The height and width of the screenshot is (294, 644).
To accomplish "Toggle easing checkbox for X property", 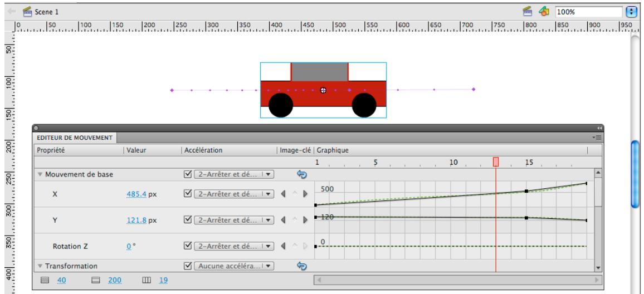I will pyautogui.click(x=188, y=193).
